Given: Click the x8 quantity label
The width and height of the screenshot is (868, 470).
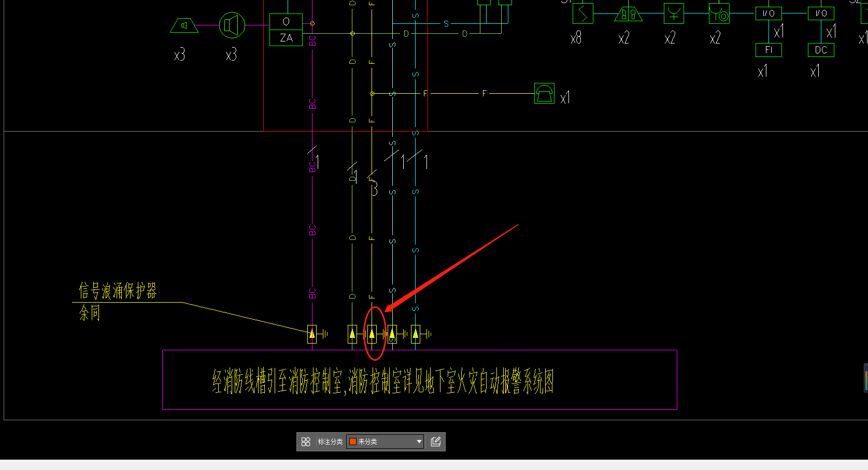Looking at the screenshot, I should coord(576,38).
